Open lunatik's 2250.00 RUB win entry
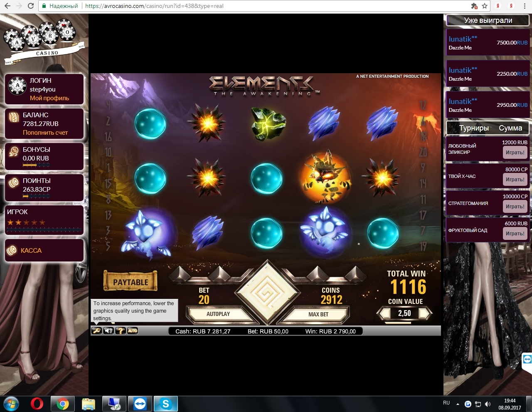This screenshot has height=412, width=532. point(488,74)
